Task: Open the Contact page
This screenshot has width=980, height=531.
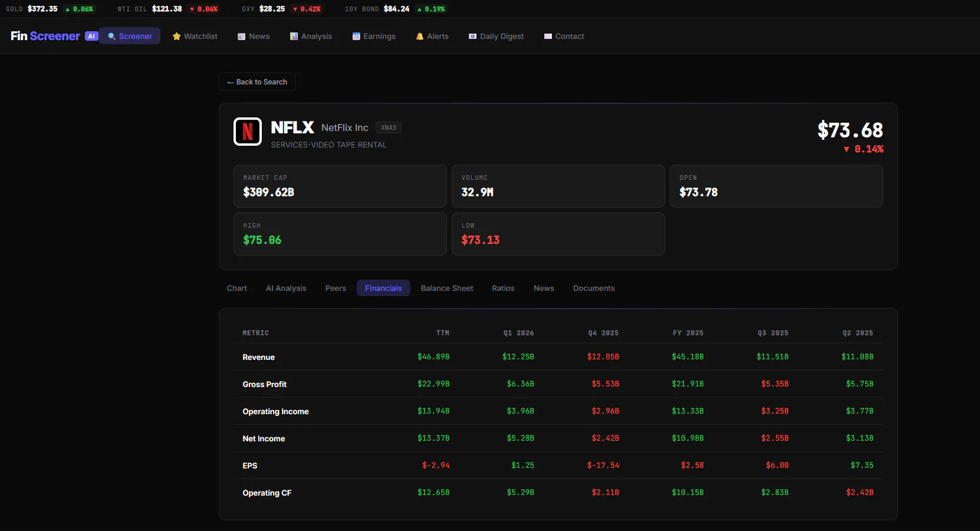Action: 564,36
